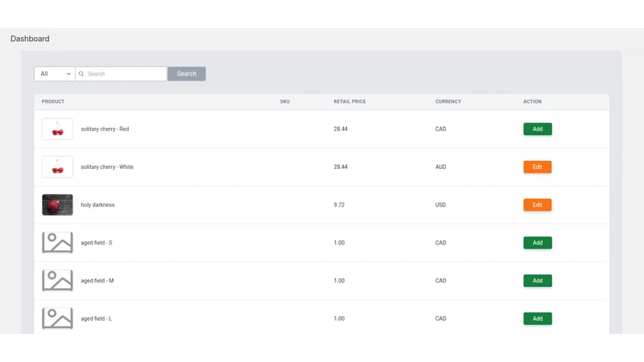Add the aged field - M product
The width and height of the screenshot is (644, 362).
[538, 281]
